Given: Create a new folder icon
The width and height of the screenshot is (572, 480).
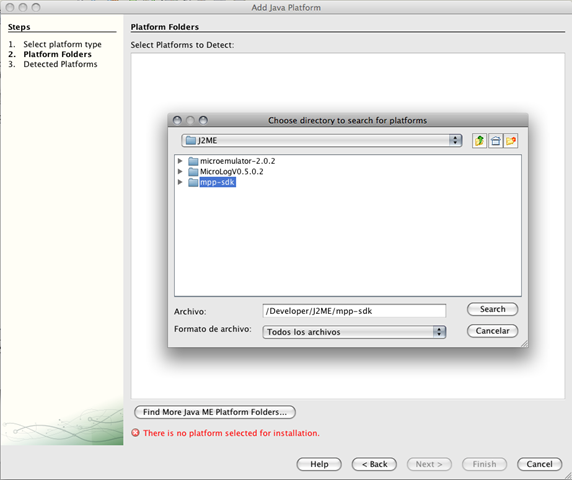Looking at the screenshot, I should [511, 140].
